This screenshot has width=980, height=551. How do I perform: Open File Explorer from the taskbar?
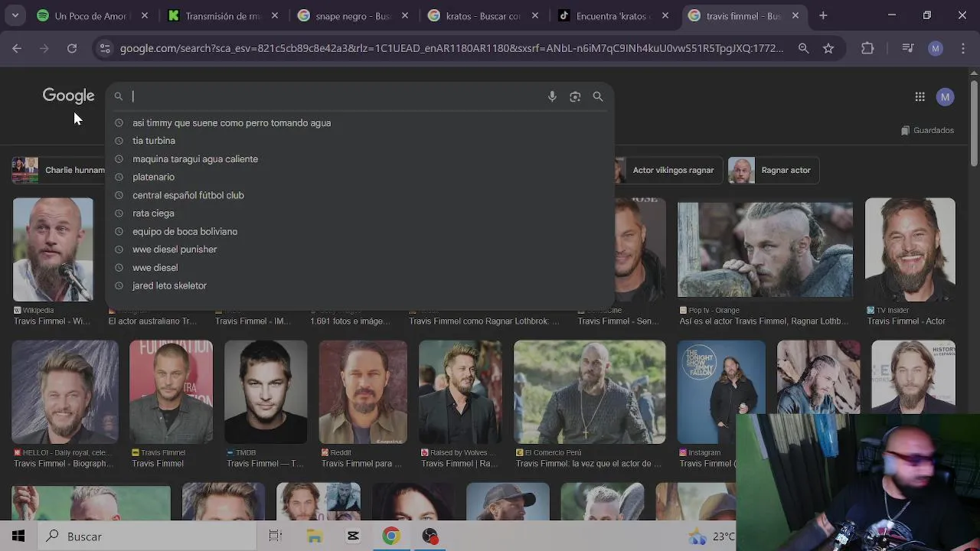coord(315,536)
